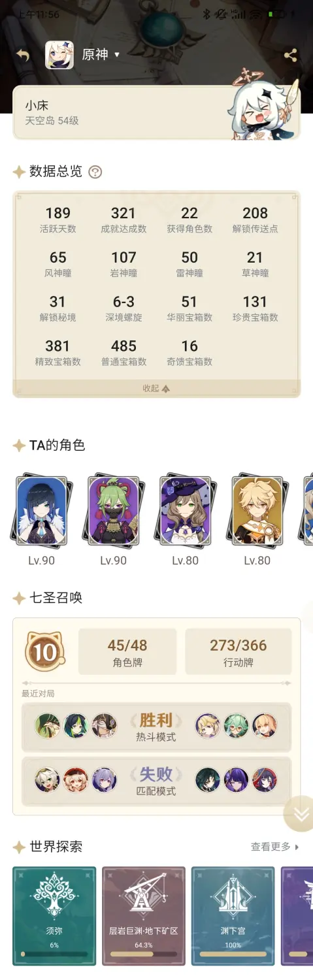Collapse the data overview with 收起
The height and width of the screenshot is (980, 313).
point(157,388)
